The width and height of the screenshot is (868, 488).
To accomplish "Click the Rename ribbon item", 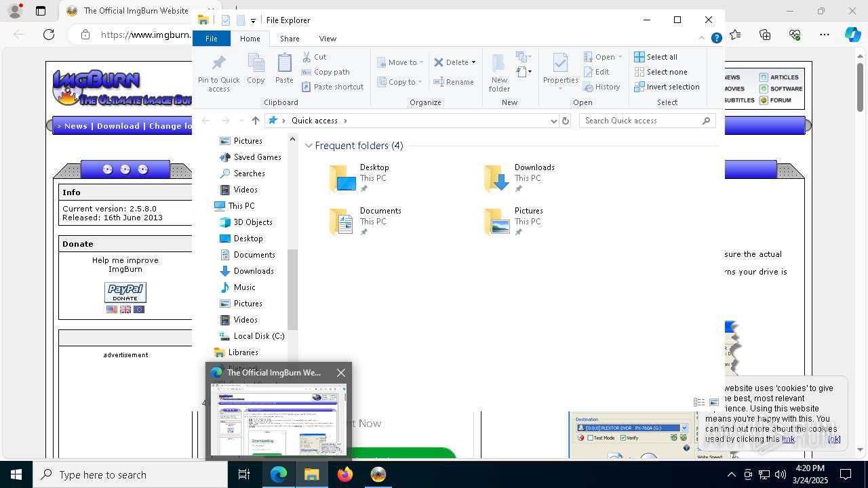I will 454,82.
